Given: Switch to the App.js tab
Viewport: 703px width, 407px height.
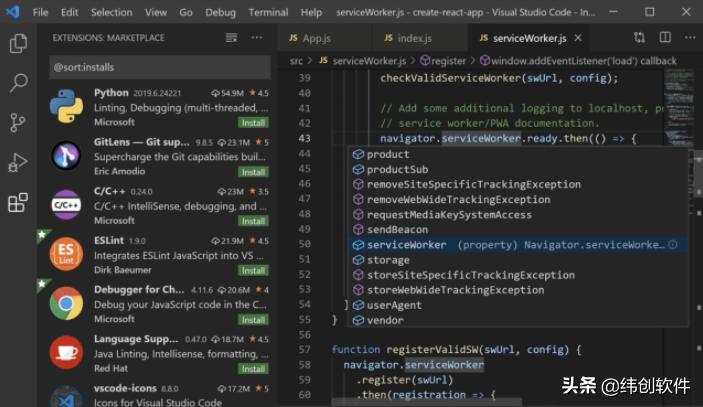Looking at the screenshot, I should click(316, 38).
